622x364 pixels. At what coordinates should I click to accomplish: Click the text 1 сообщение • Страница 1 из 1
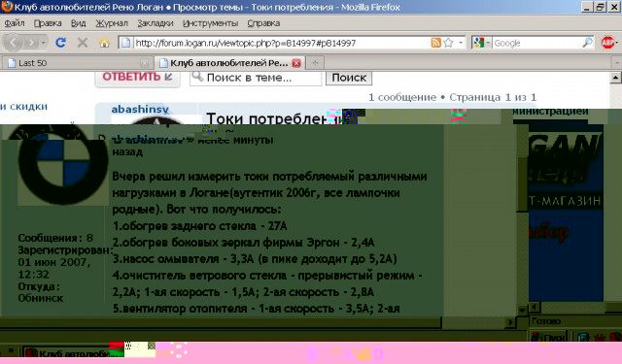452,97
